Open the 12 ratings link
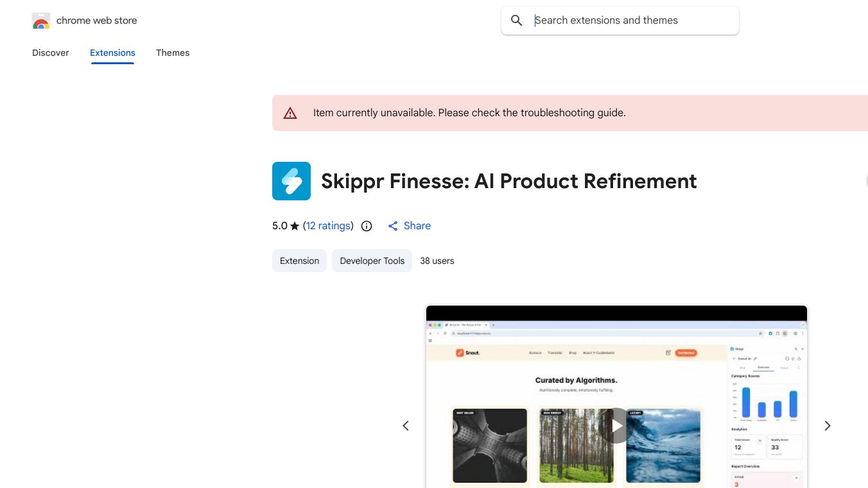The image size is (868, 488). point(328,226)
